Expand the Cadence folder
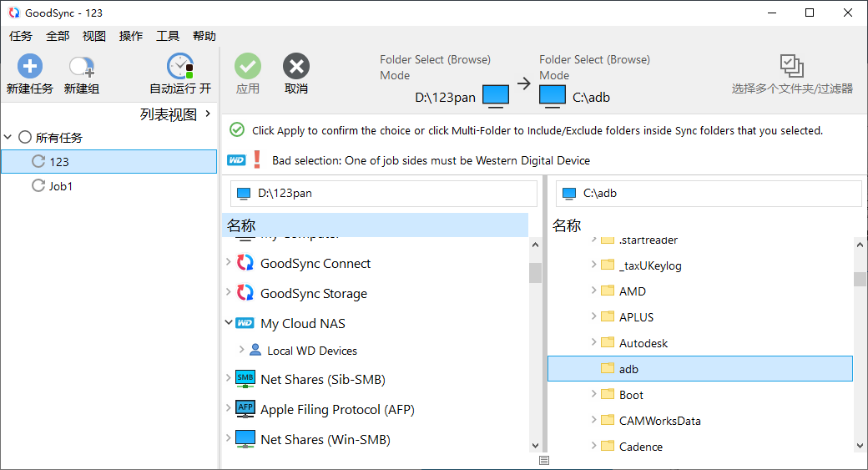The height and width of the screenshot is (470, 868). 593,446
